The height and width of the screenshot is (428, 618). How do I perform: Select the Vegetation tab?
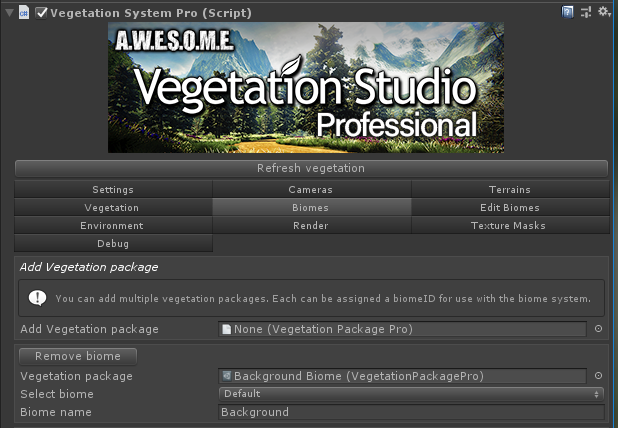113,208
